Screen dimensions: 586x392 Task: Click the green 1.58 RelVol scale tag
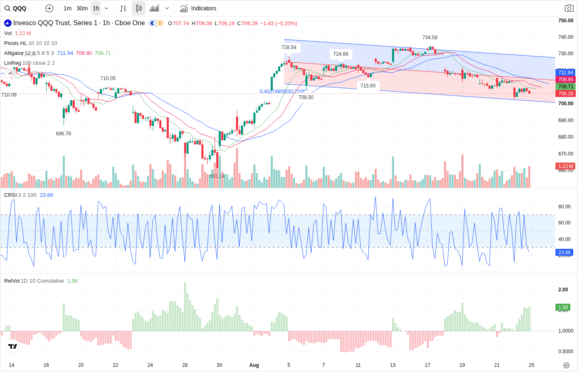click(563, 307)
